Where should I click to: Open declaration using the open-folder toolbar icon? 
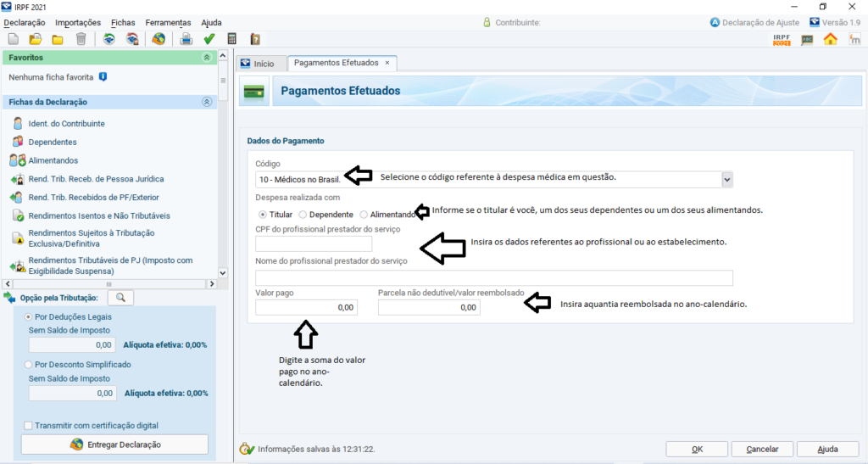[36, 39]
